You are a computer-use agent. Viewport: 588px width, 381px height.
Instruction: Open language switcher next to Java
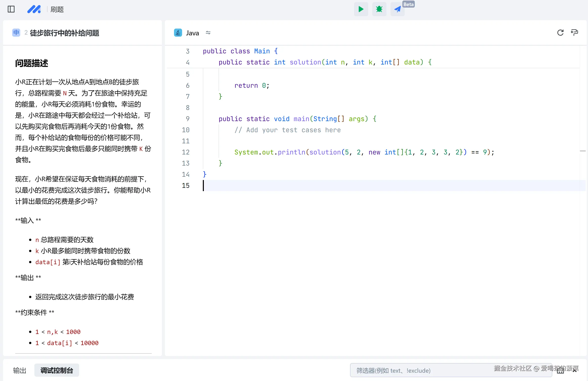208,33
